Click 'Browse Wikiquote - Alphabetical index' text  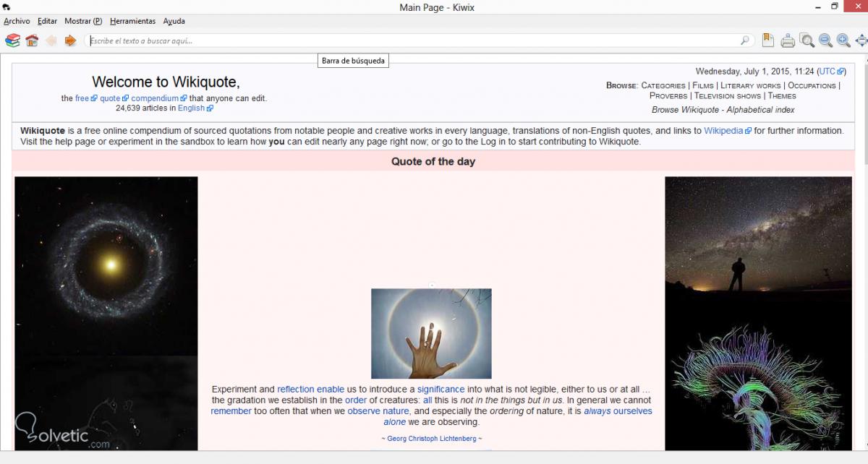tap(723, 110)
